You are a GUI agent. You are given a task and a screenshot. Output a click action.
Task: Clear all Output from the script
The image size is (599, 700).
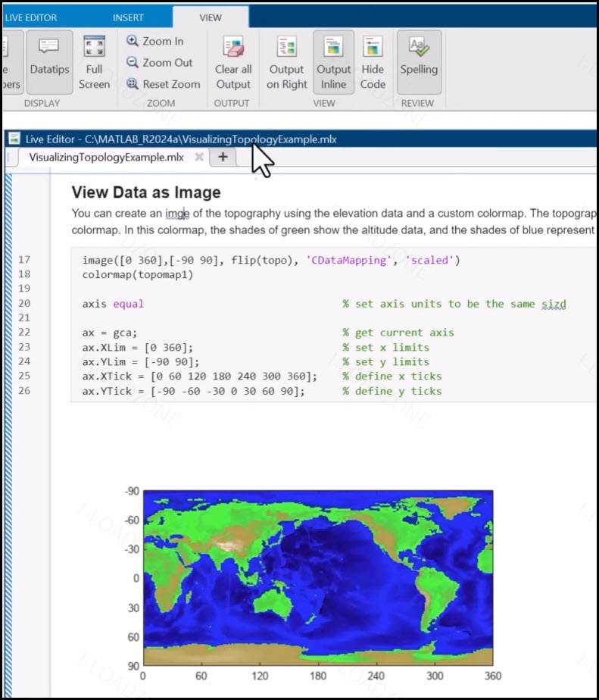[x=233, y=62]
